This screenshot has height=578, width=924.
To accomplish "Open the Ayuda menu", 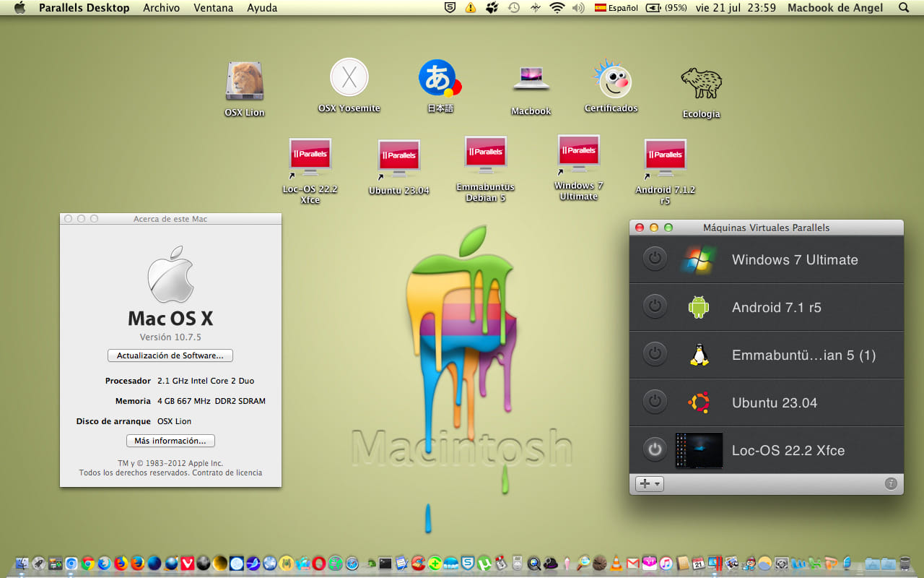I will pos(262,8).
